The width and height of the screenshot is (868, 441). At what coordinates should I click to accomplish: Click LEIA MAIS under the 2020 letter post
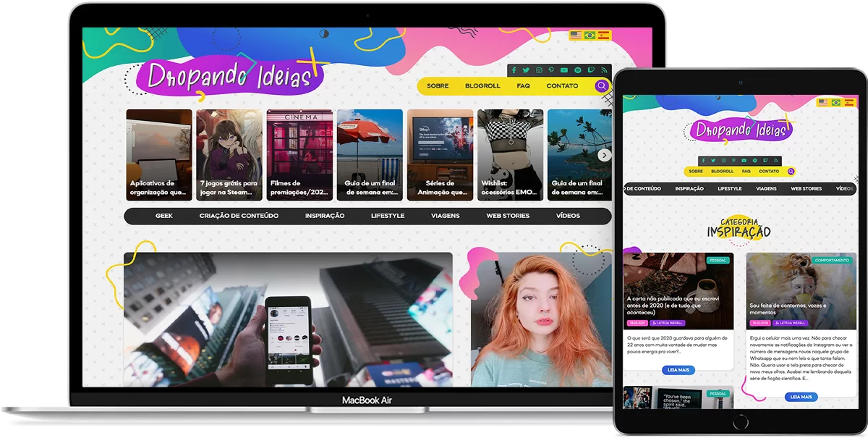tap(678, 370)
